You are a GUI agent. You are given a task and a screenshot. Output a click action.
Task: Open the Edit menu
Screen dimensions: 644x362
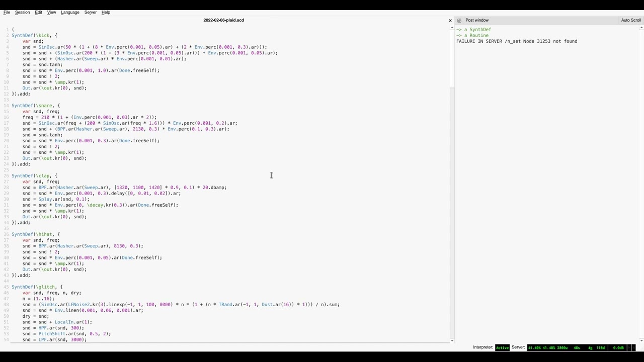(38, 12)
